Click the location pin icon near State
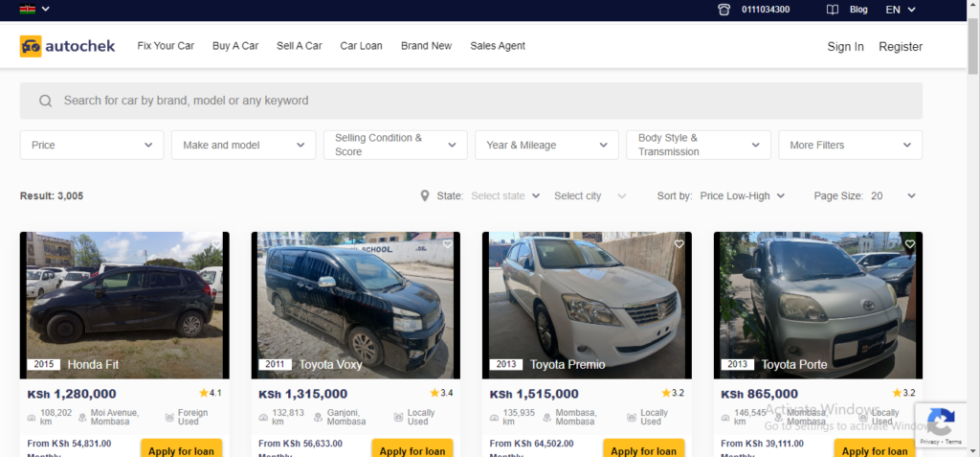This screenshot has height=457, width=980. 425,196
